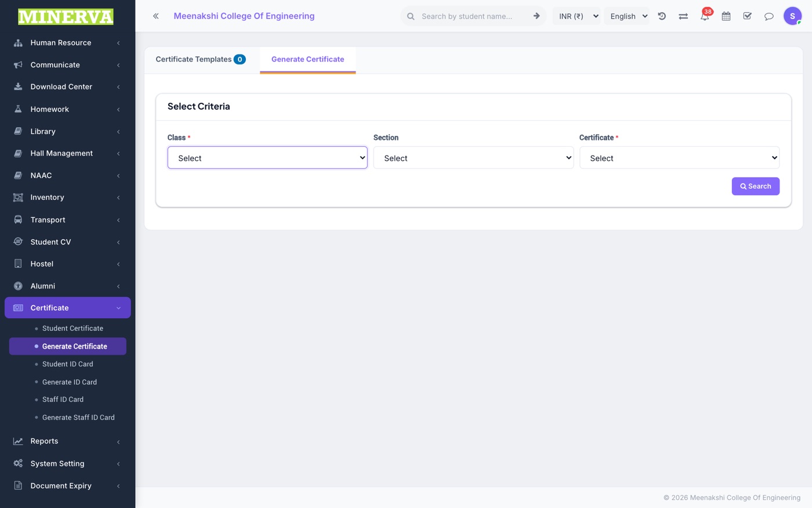The width and height of the screenshot is (812, 508).
Task: Open the Class select dropdown
Action: [267, 158]
